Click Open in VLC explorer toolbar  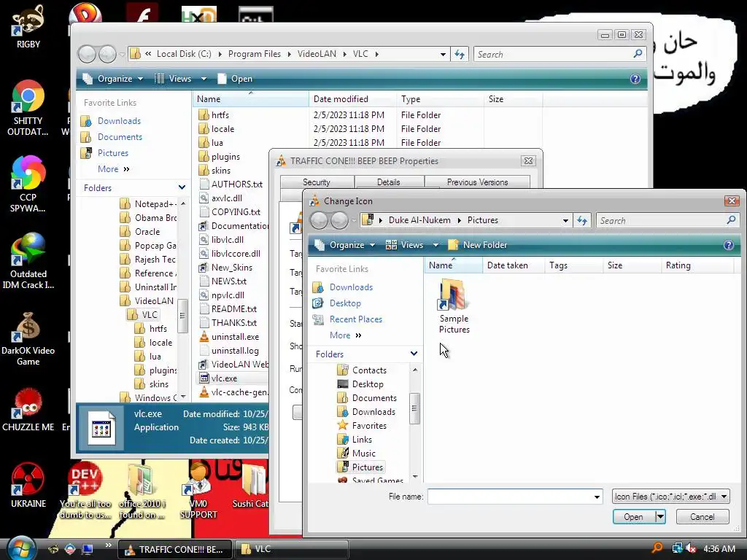point(234,79)
